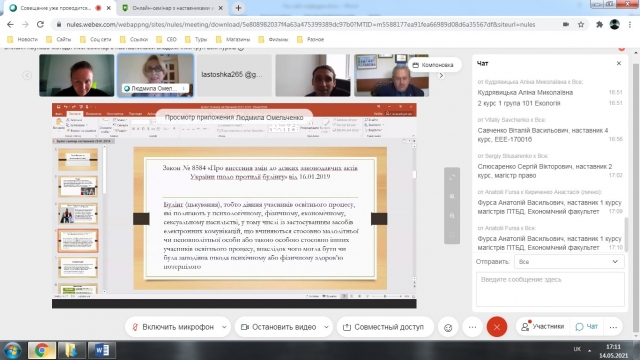
Task: Close the Webex meeting tab
Action: [x=109, y=8]
